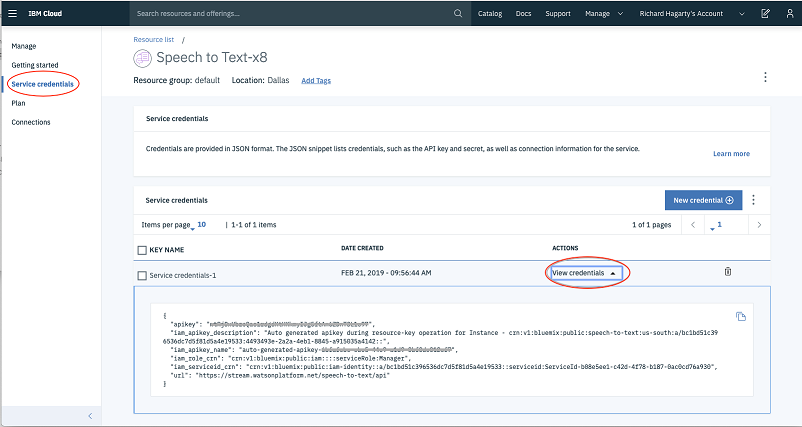Open Getting started in sidebar
The height and width of the screenshot is (427, 802).
(34, 65)
